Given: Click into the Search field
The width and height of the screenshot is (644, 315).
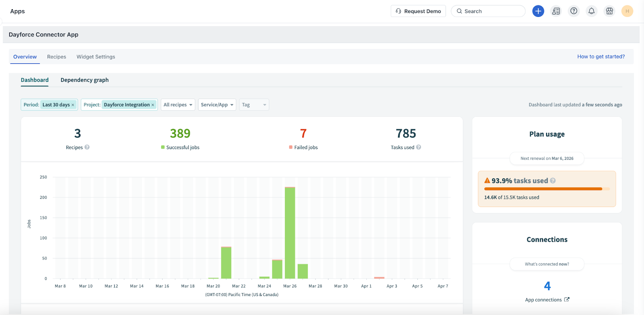Looking at the screenshot, I should pos(488,11).
